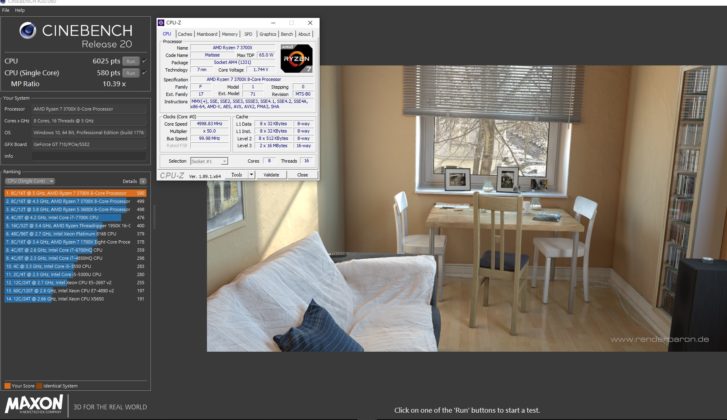
Task: Click the 6025 pts CPU score
Action: tap(106, 61)
